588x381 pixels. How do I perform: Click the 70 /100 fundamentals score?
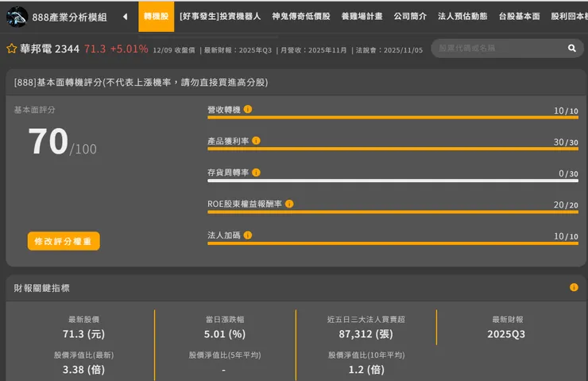(x=62, y=142)
